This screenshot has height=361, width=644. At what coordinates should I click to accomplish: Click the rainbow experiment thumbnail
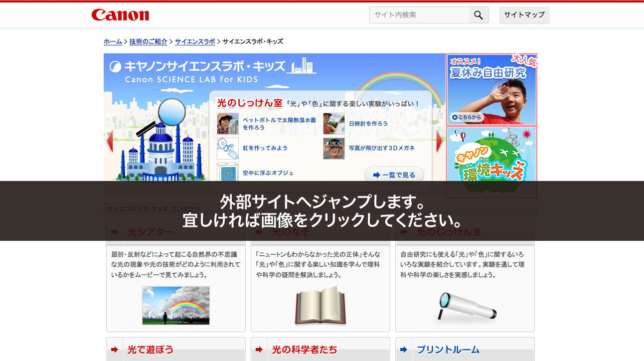tap(228, 149)
